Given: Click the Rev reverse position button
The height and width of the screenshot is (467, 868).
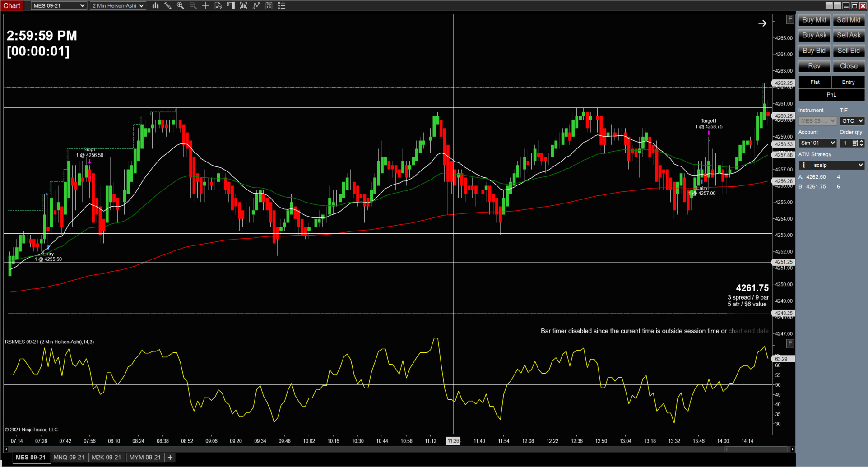Looking at the screenshot, I should (814, 66).
